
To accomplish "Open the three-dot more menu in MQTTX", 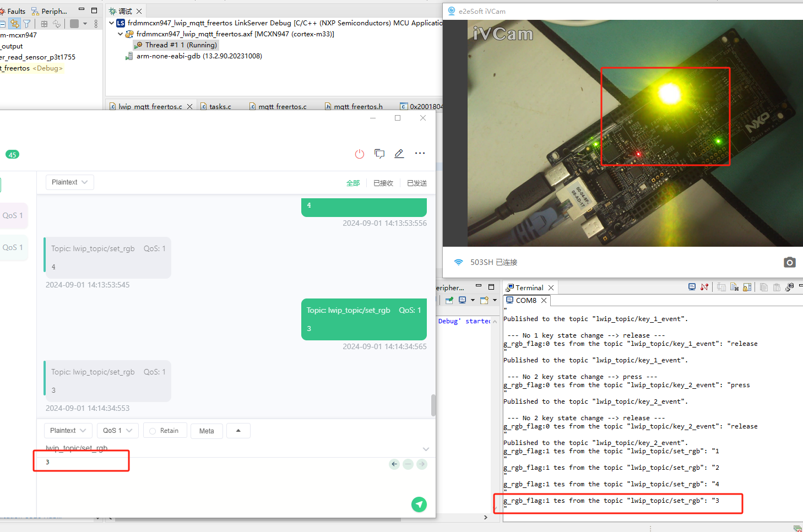I will [420, 153].
